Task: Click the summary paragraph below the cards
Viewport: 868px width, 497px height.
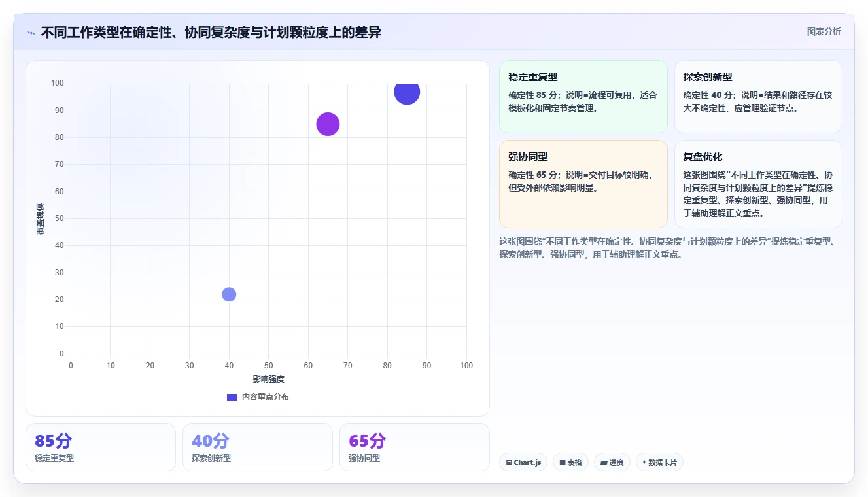Action: [668, 248]
